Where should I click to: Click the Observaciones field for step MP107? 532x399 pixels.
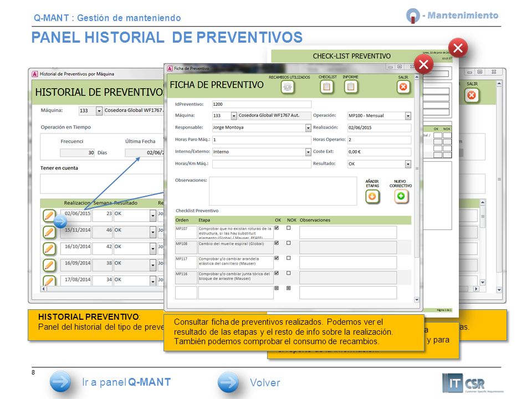[x=348, y=232]
